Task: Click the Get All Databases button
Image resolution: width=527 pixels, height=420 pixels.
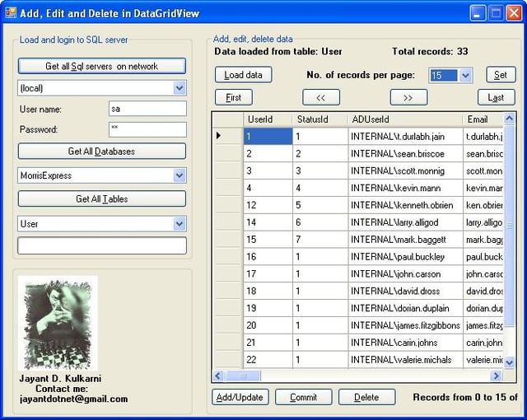Action: point(102,152)
